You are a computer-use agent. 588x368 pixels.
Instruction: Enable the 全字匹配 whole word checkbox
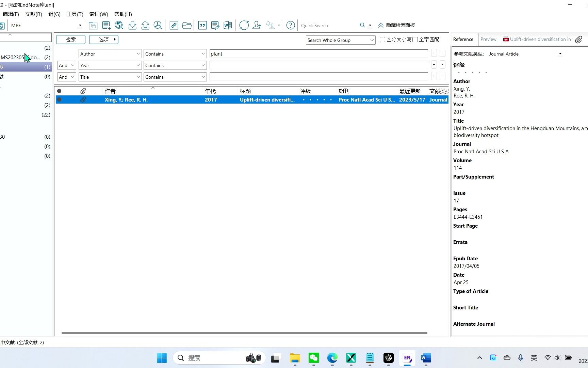coord(415,40)
